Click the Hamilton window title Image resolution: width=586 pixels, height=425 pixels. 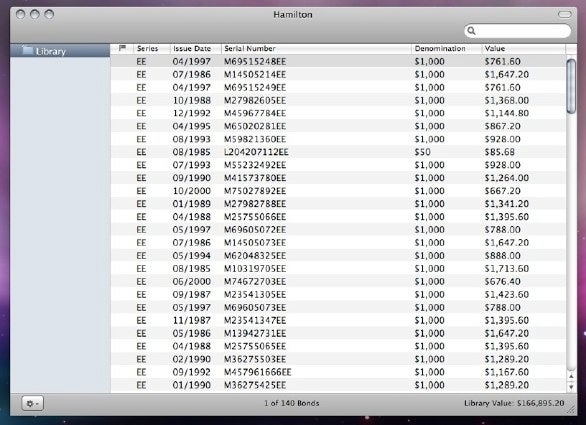(293, 15)
